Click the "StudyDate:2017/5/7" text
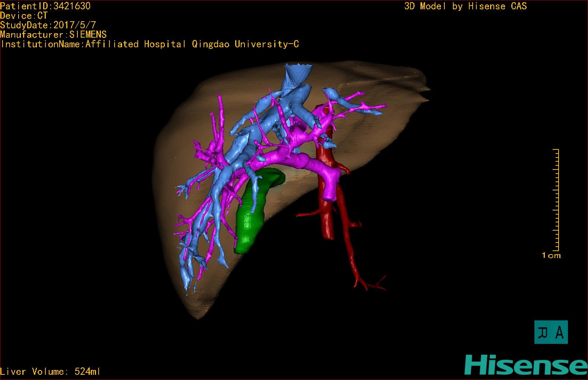 (48, 25)
